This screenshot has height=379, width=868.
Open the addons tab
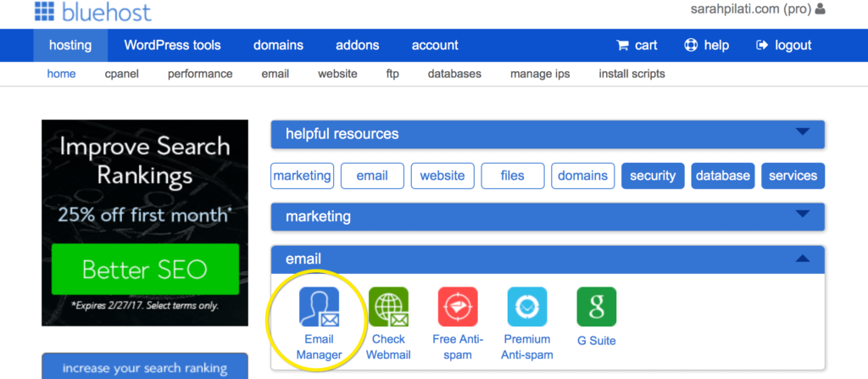pos(358,46)
